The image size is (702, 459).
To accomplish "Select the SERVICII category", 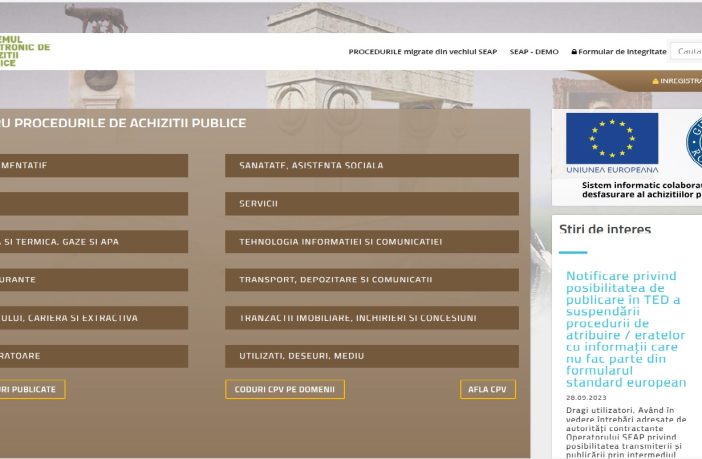I will [371, 203].
